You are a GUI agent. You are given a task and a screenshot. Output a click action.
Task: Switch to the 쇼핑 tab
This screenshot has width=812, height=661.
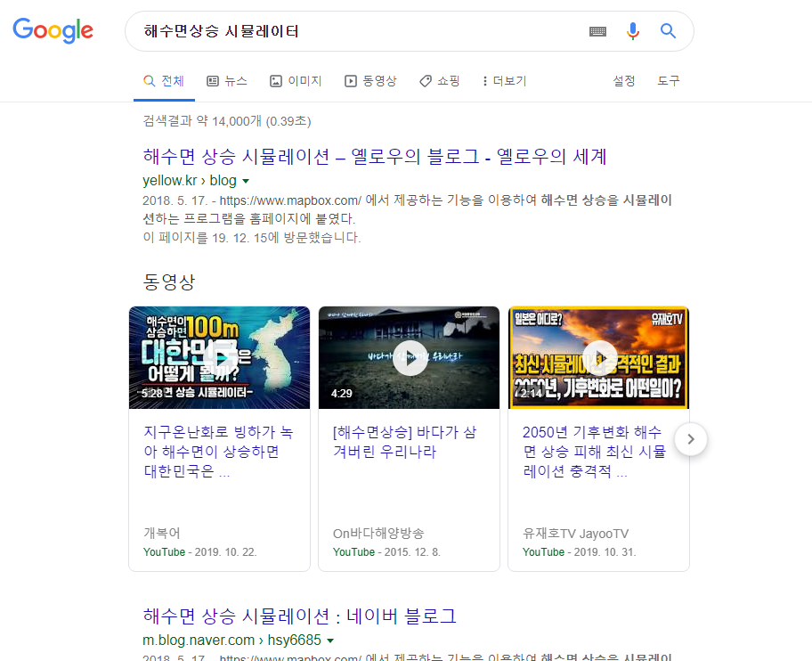tap(439, 81)
